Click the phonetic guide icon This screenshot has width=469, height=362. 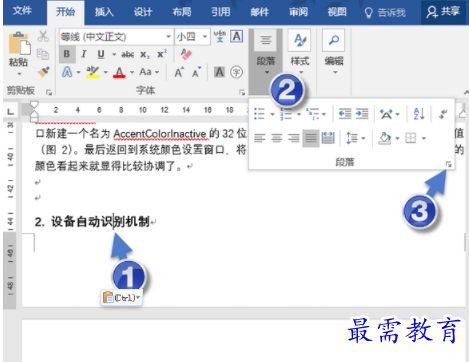(x=220, y=36)
